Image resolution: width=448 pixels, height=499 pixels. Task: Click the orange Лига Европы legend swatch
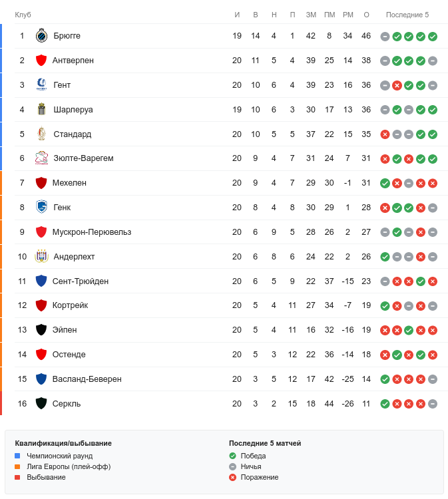18,466
